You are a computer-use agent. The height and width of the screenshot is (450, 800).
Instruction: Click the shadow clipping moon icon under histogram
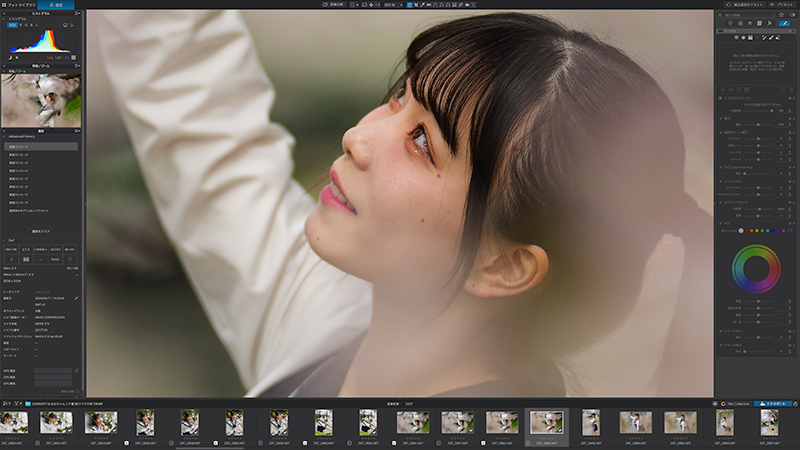10,57
